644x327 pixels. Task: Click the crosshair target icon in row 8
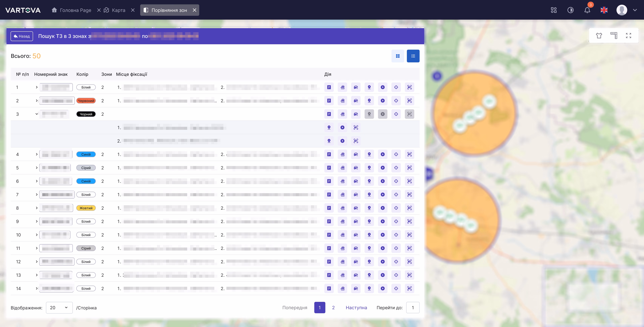tap(396, 208)
